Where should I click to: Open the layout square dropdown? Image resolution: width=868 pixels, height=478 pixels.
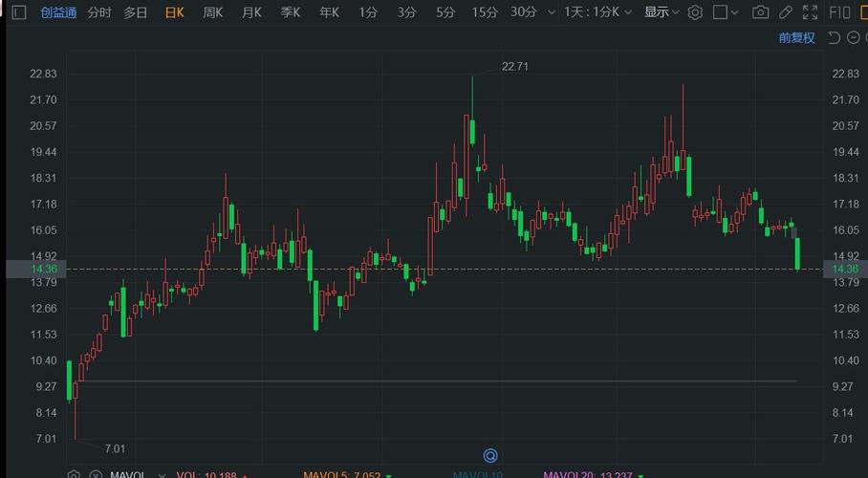click(727, 12)
